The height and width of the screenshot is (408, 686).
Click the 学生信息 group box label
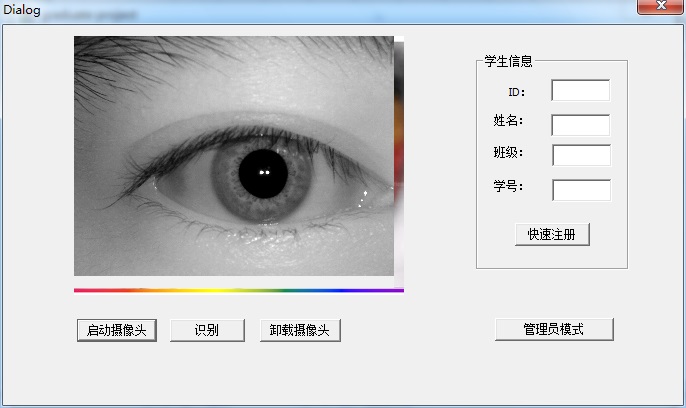point(508,61)
